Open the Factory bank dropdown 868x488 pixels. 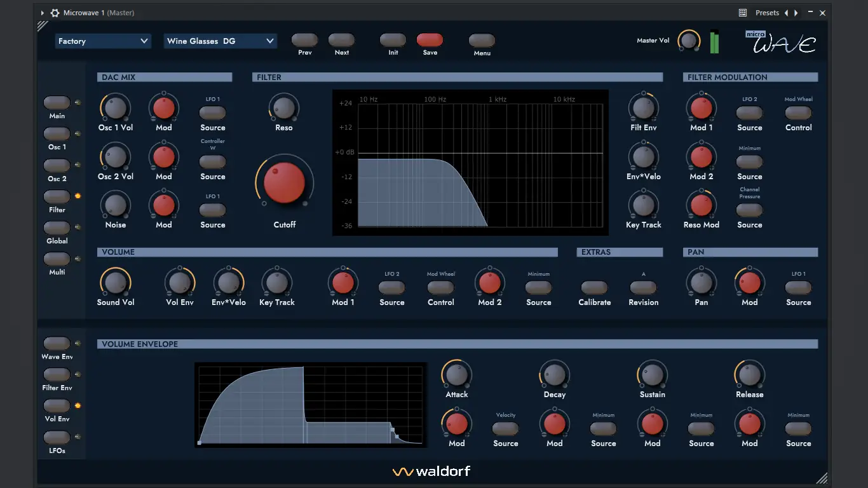point(103,41)
